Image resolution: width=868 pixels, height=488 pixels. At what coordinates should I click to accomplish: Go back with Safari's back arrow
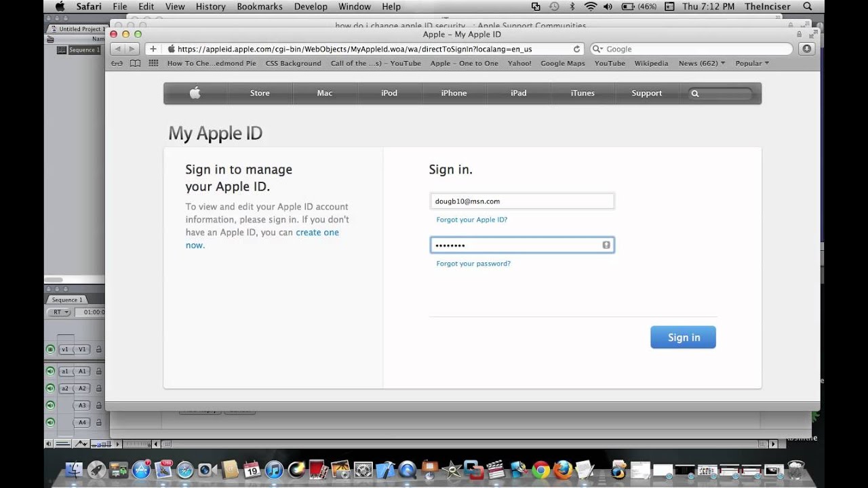click(x=117, y=49)
